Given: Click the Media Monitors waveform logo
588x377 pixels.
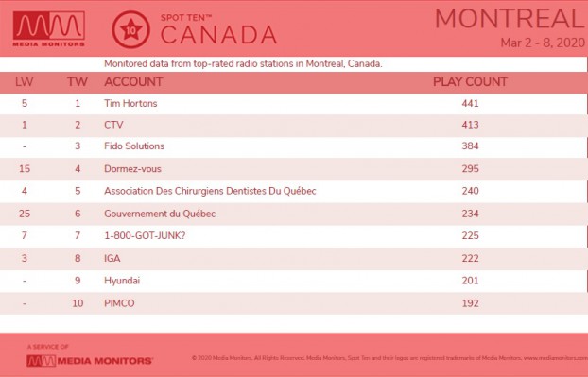Looking at the screenshot, I should click(x=49, y=29).
